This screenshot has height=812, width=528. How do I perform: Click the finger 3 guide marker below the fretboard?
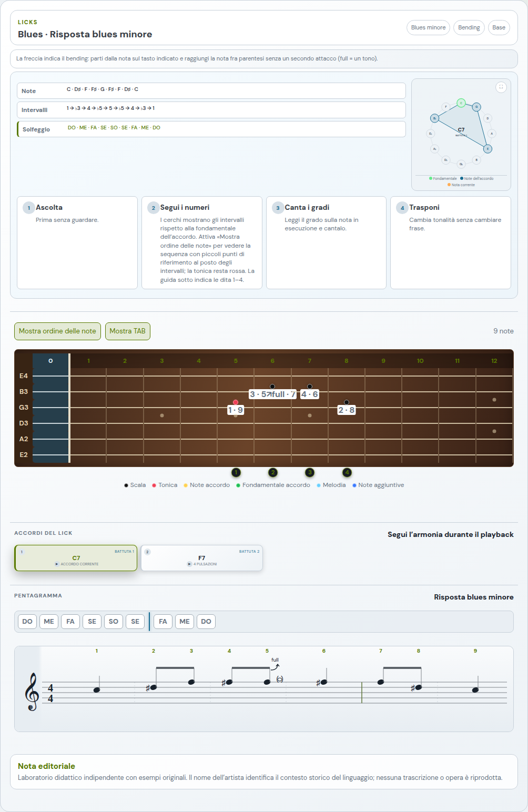click(310, 473)
